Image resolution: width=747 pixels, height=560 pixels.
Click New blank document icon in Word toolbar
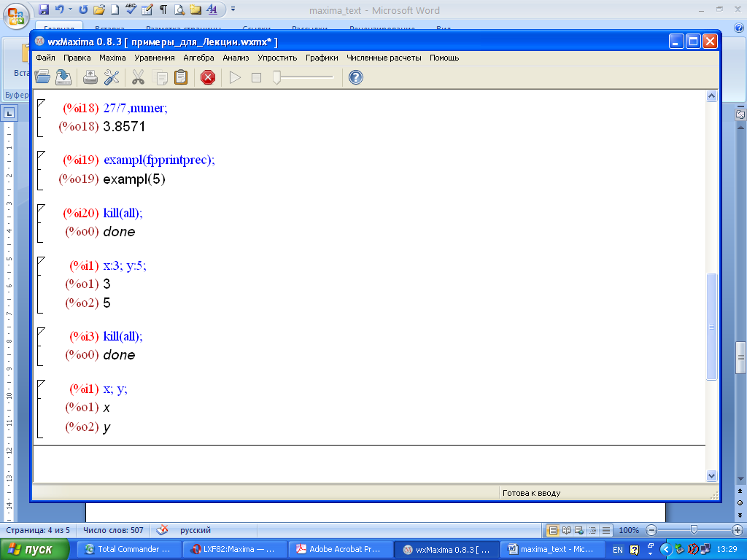point(115,9)
